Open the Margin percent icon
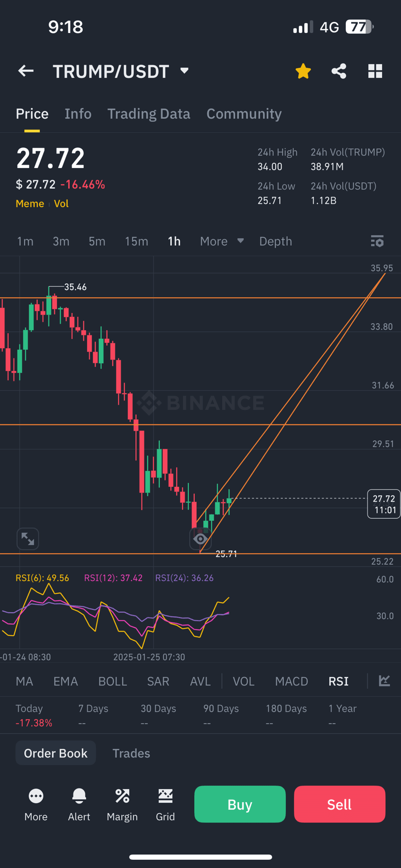Viewport: 401px width, 868px height. (122, 805)
